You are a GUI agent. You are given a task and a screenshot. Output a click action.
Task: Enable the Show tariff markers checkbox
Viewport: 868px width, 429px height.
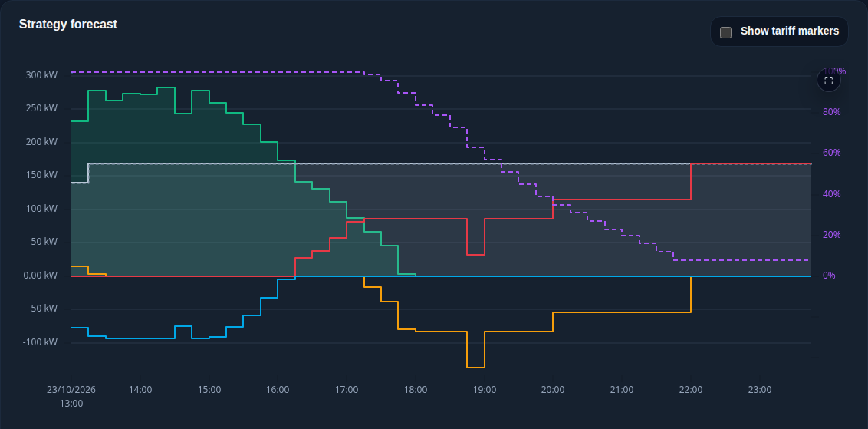(x=725, y=31)
